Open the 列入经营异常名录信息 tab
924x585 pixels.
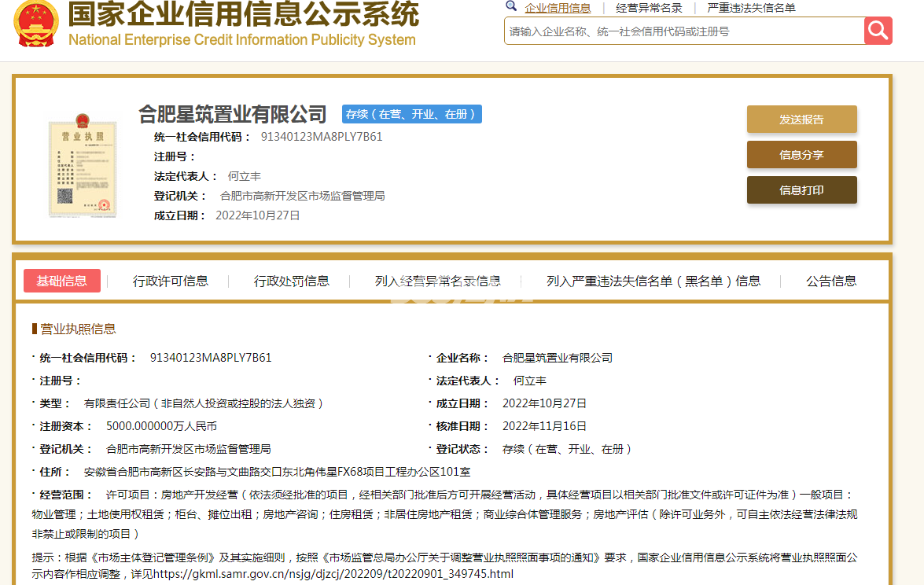(x=437, y=281)
